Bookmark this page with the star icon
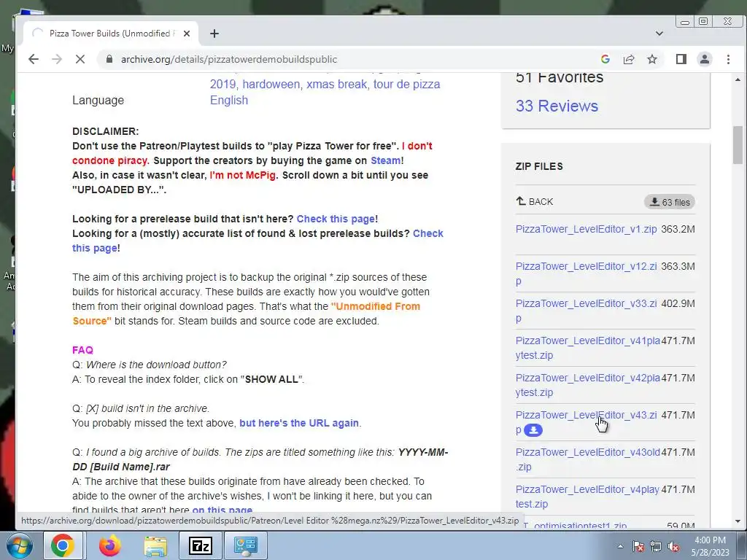Viewport: 747px width, 560px height. click(652, 59)
